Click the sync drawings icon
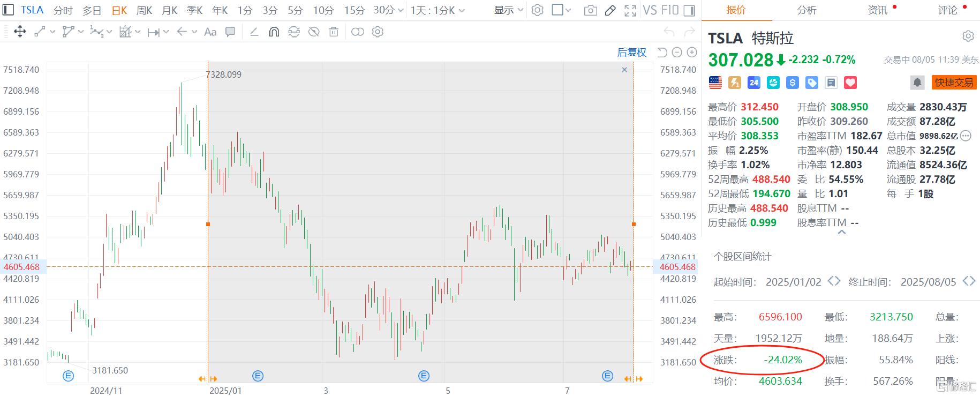 (x=294, y=32)
